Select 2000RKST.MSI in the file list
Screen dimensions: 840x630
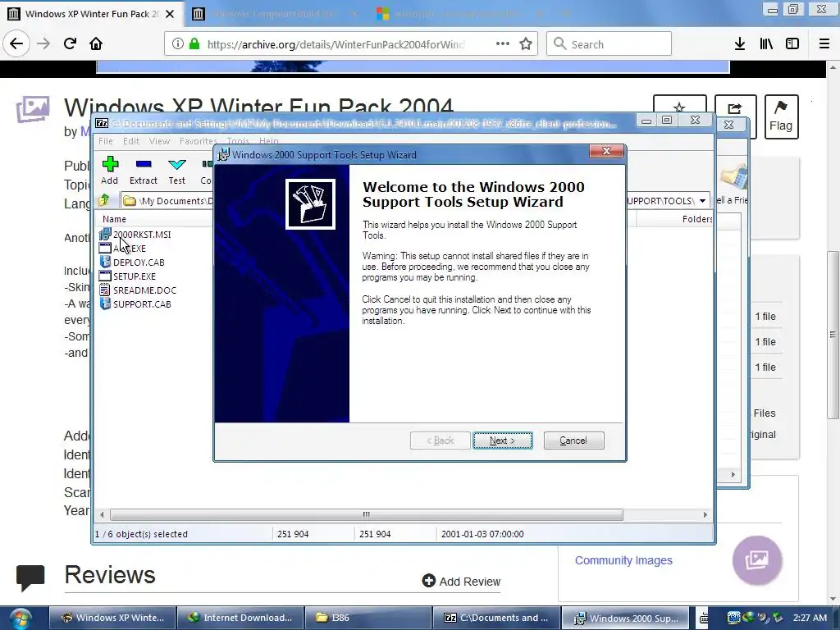pos(142,235)
